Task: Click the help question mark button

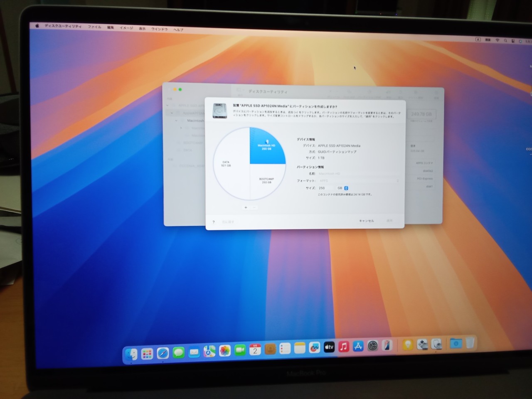Action: click(x=214, y=222)
